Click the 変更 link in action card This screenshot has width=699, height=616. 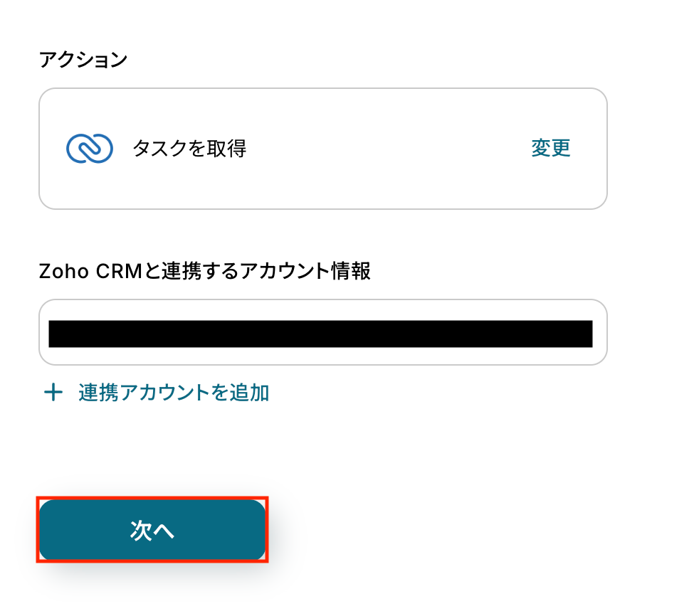pyautogui.click(x=550, y=148)
